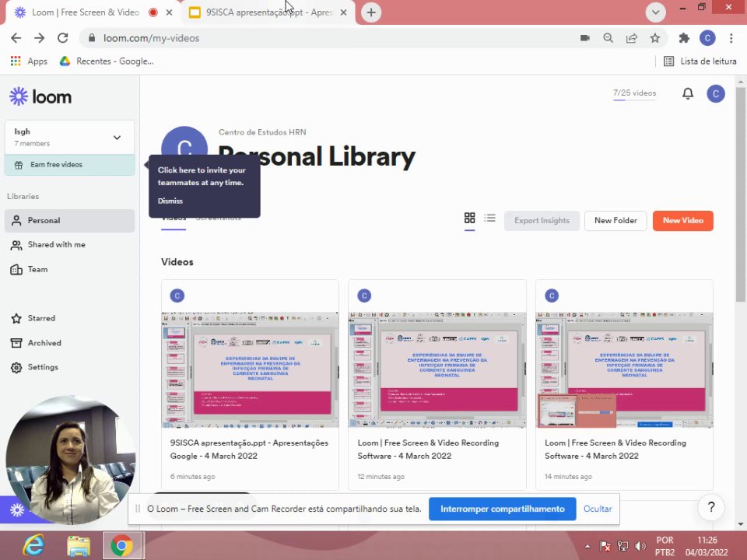
Task: Click owner avatar on 14 minutes ago card
Action: (552, 296)
